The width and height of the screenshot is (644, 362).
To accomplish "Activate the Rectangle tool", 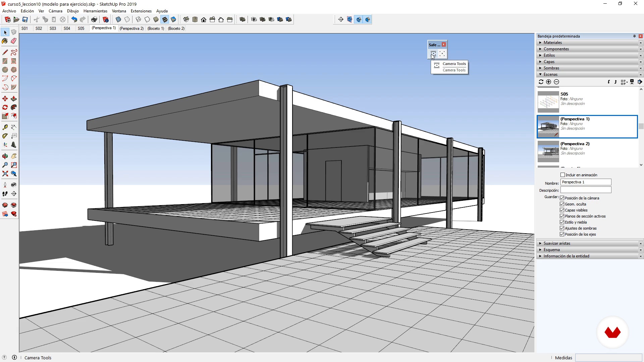I will click(x=5, y=61).
